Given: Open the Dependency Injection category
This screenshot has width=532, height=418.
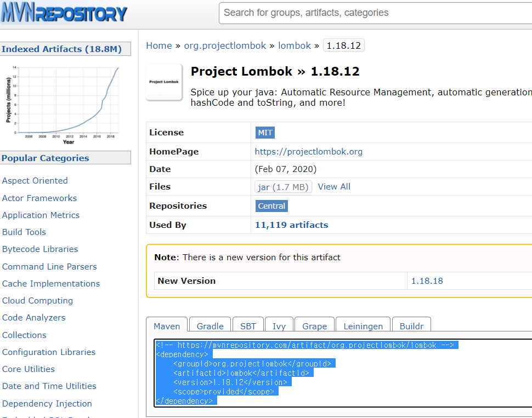Looking at the screenshot, I should (x=47, y=403).
